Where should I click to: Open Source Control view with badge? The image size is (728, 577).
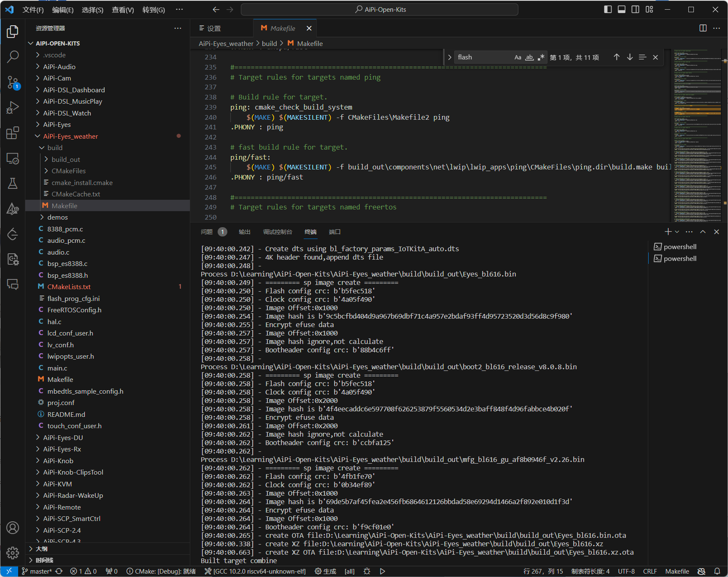13,82
